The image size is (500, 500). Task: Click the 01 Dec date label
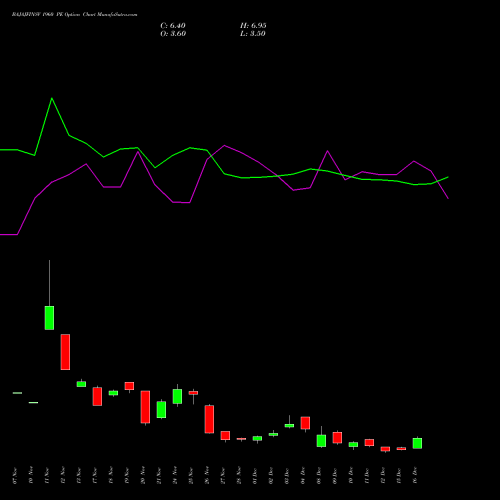(255, 476)
